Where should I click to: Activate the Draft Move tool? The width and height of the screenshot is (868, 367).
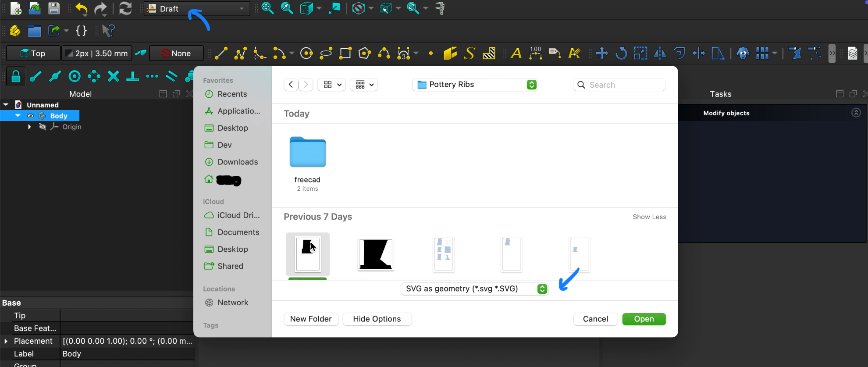click(601, 53)
